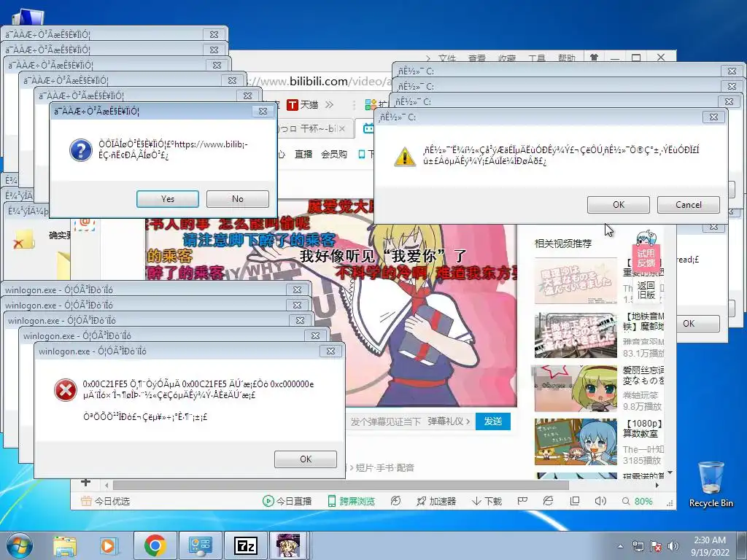Image resolution: width=747 pixels, height=560 pixels.
Task: Click the IE compatibility mode icon in status bar
Action: coord(549,500)
